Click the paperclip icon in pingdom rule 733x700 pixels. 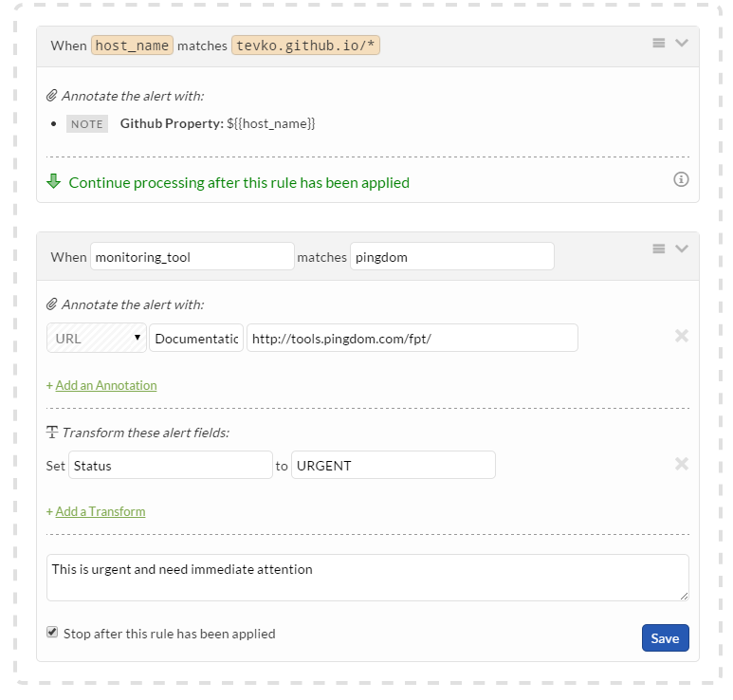(52, 304)
